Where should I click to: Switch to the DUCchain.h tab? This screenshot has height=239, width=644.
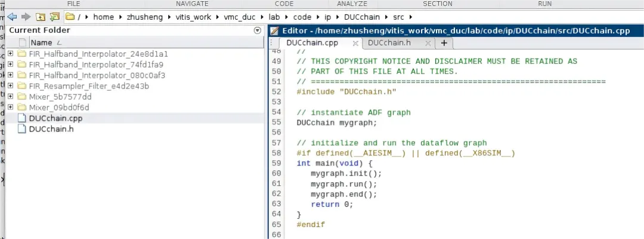pos(389,43)
